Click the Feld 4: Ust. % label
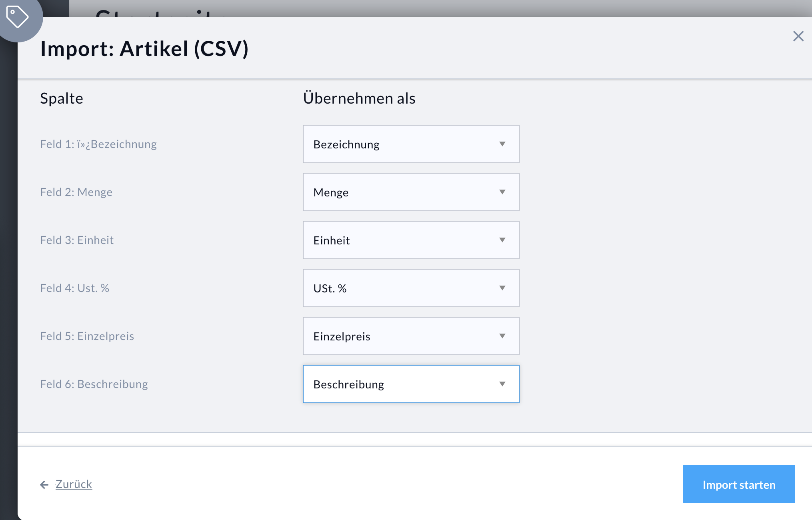 (74, 288)
